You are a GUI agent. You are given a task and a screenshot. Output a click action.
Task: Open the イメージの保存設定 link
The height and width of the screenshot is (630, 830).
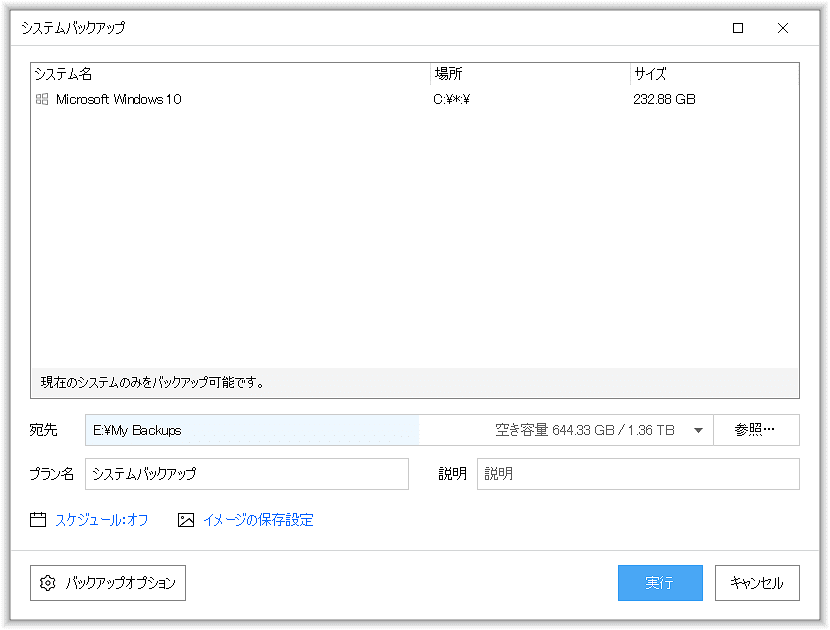coord(258,520)
